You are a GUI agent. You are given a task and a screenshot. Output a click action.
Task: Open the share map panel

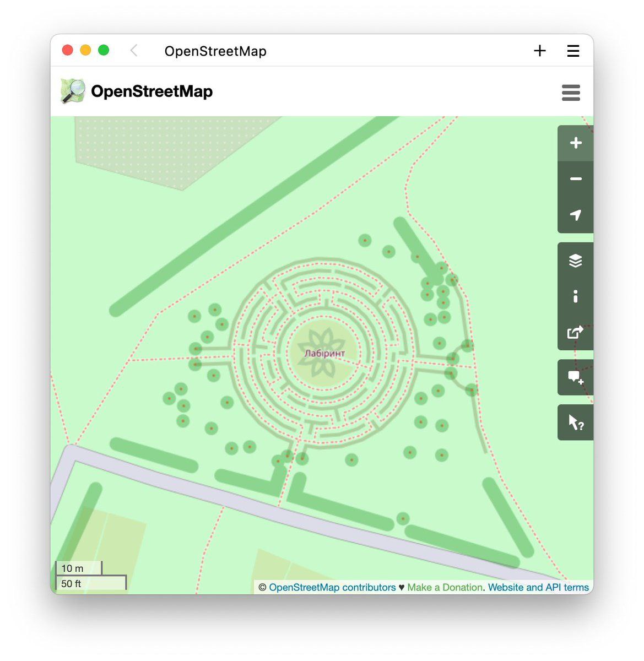tap(576, 332)
